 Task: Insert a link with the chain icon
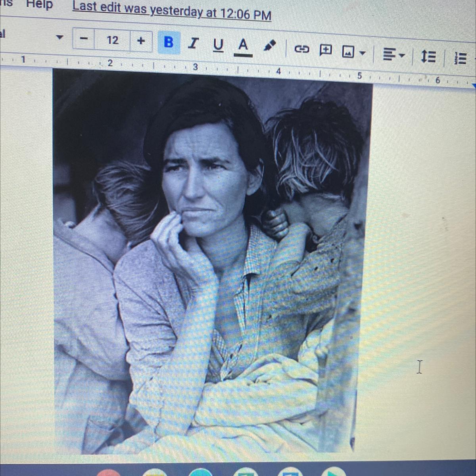tap(302, 49)
